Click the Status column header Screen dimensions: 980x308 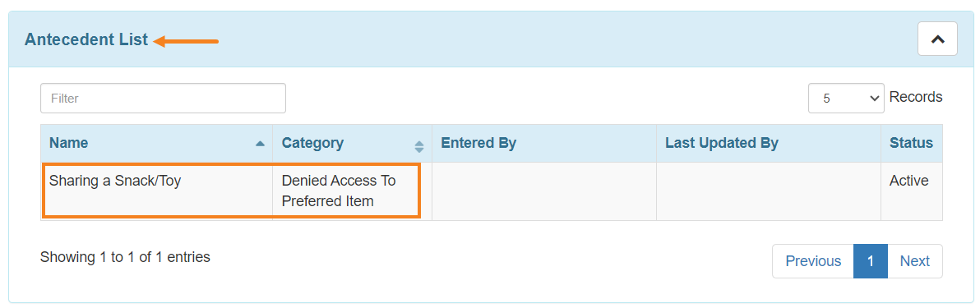tap(911, 143)
